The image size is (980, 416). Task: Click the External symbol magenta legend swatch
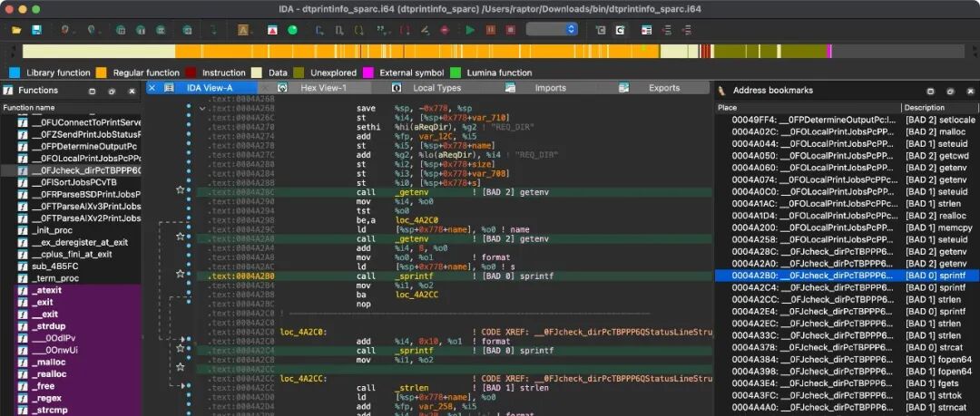click(368, 73)
